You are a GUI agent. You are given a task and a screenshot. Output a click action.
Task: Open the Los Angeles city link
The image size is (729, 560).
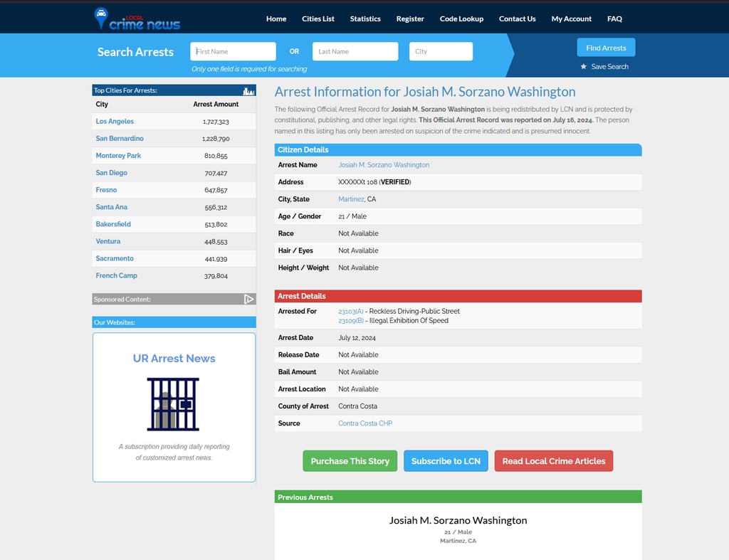[x=115, y=121]
